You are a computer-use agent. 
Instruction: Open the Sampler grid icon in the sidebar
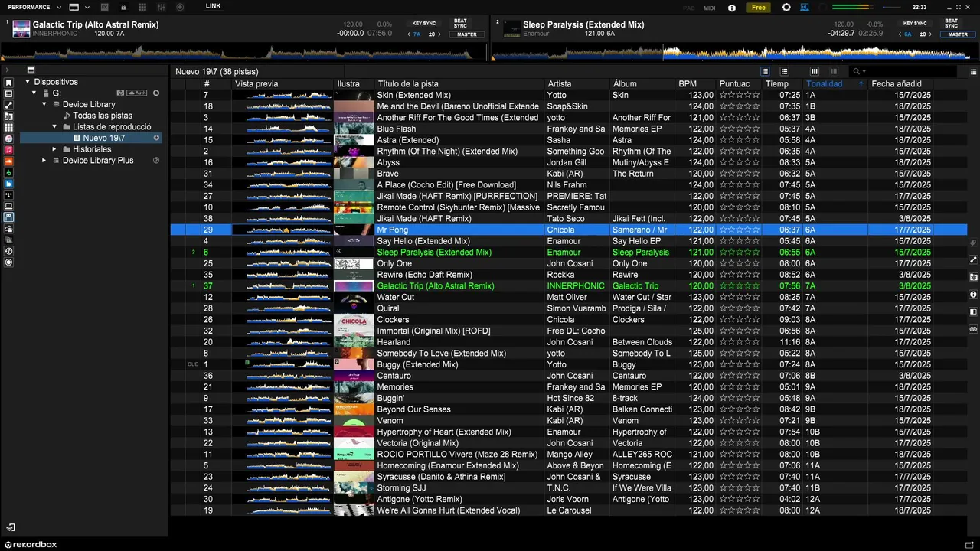pos(8,127)
